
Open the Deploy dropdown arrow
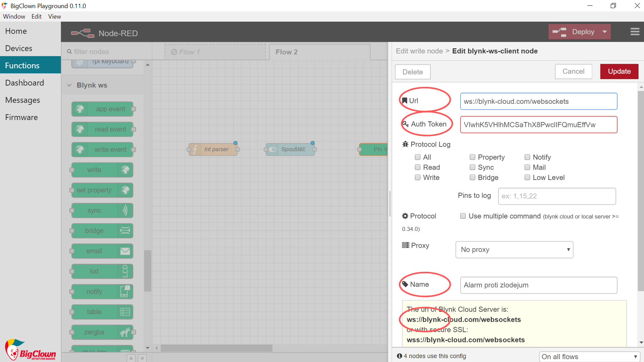point(604,32)
